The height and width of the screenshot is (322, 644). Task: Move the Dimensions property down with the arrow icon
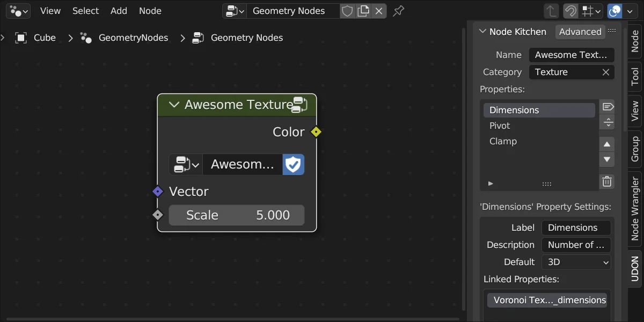click(607, 159)
